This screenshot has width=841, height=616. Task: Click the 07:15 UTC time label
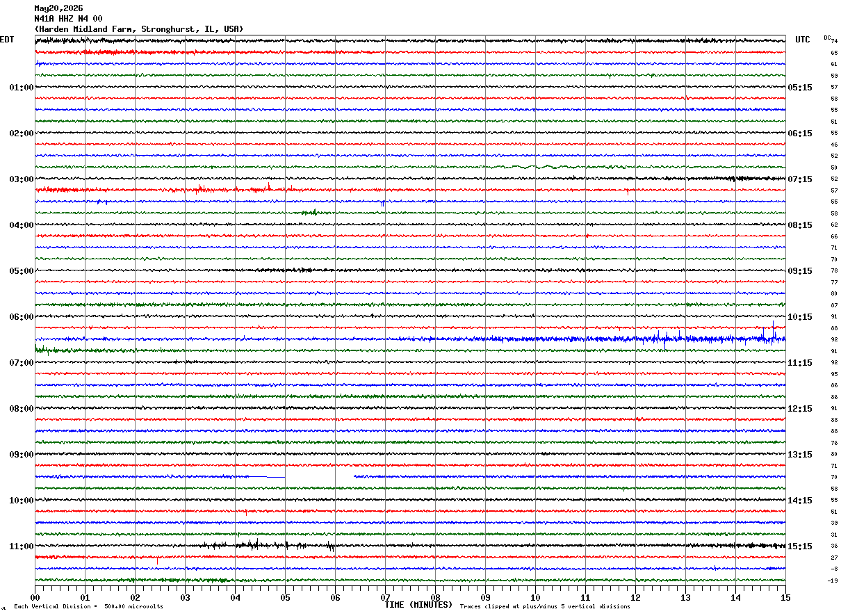[x=799, y=179]
